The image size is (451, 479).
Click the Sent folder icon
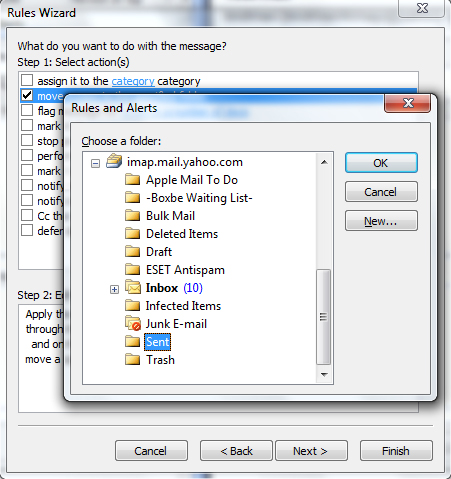[133, 342]
